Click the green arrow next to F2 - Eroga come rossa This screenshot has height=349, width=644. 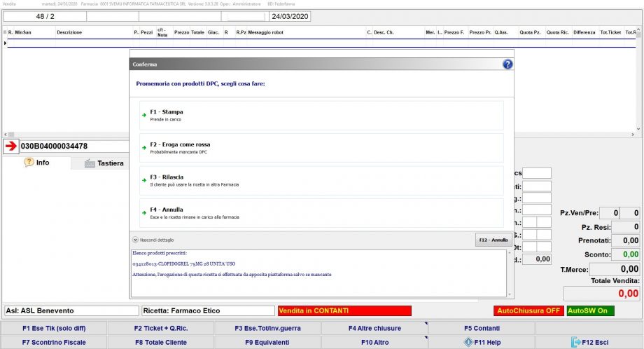143,149
